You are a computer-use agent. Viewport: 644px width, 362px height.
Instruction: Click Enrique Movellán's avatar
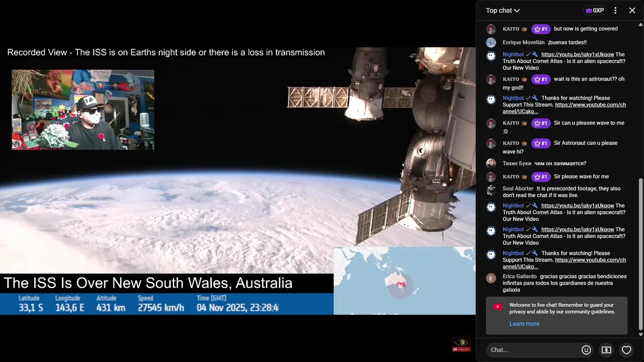point(491,43)
